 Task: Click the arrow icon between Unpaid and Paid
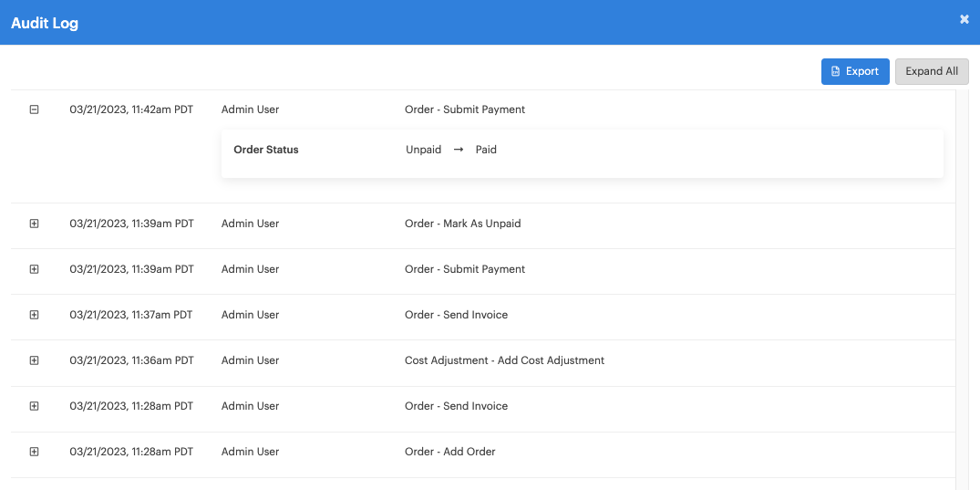(x=459, y=151)
